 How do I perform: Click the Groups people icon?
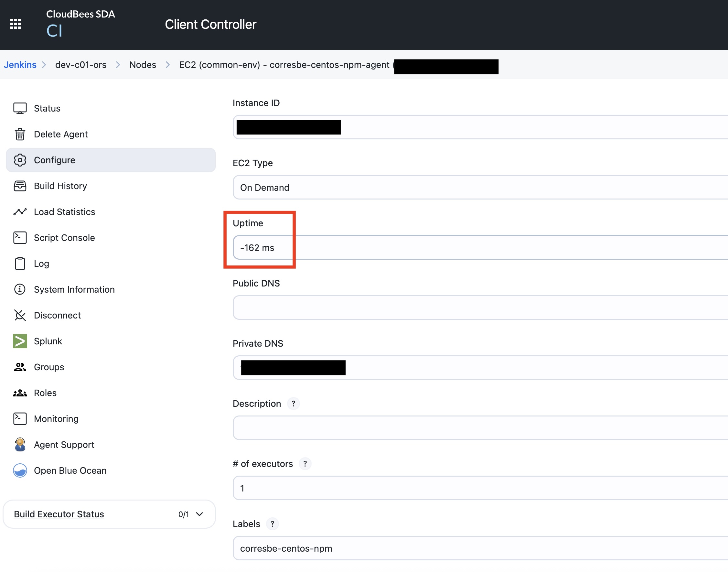[20, 367]
